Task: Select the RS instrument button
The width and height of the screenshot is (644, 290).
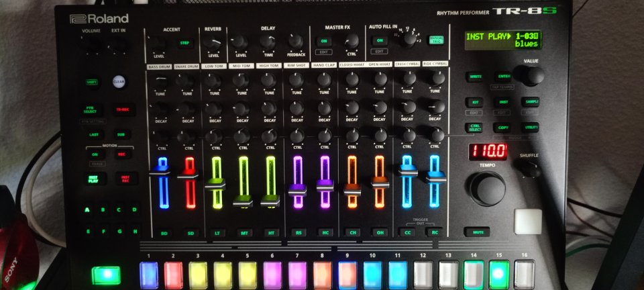Action: pos(299,232)
